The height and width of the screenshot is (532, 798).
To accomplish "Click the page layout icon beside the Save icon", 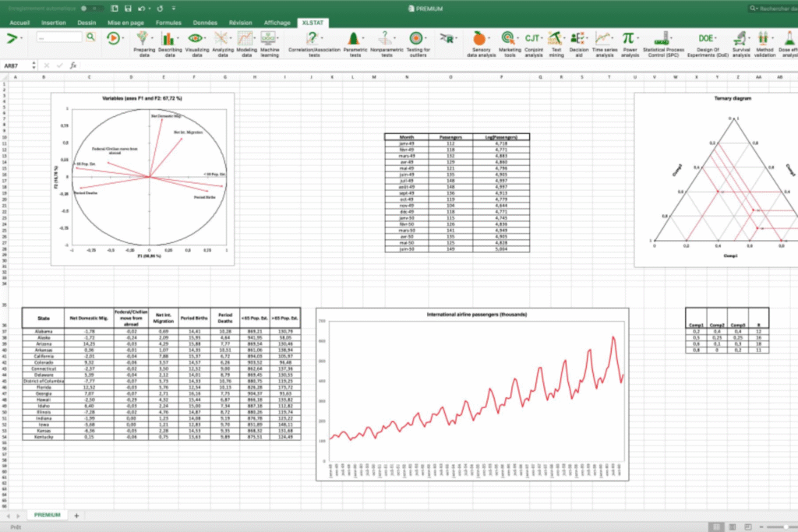I will tap(115, 8).
